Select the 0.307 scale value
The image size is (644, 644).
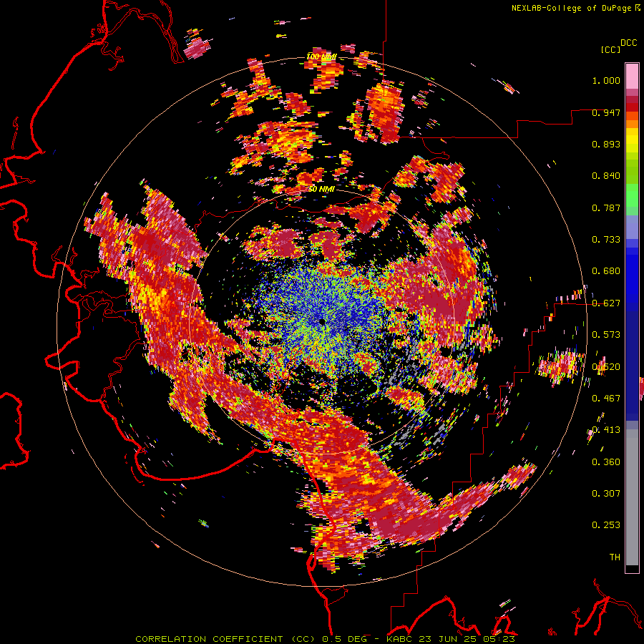point(606,493)
